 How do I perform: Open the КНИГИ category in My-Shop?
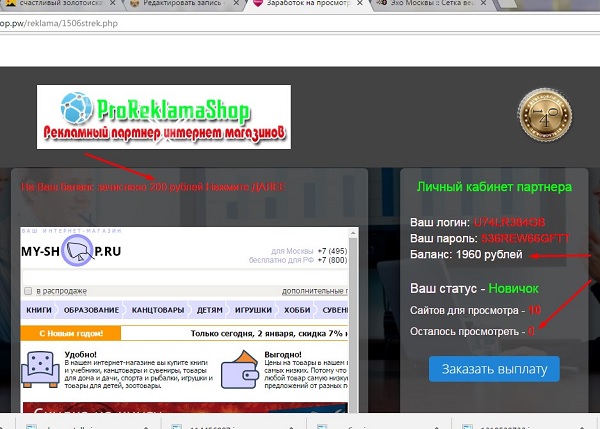coord(39,310)
